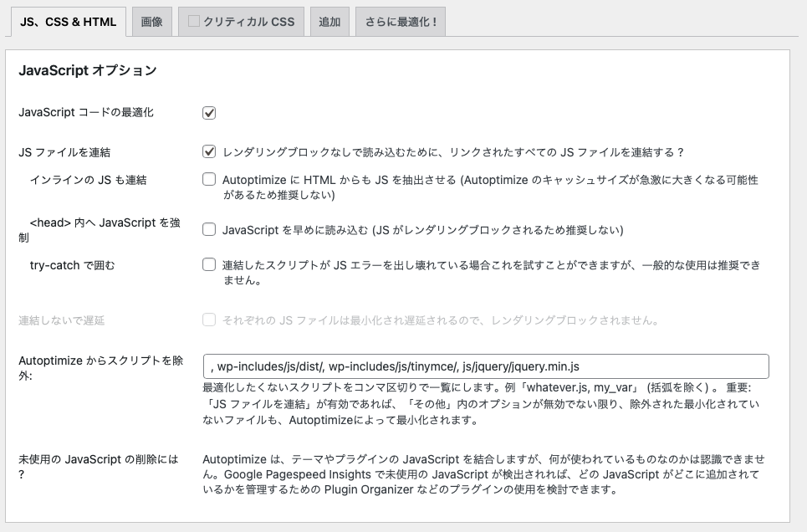Click the JS、CSS & HTML tab
Image resolution: width=807 pixels, height=532 pixels.
[x=68, y=22]
